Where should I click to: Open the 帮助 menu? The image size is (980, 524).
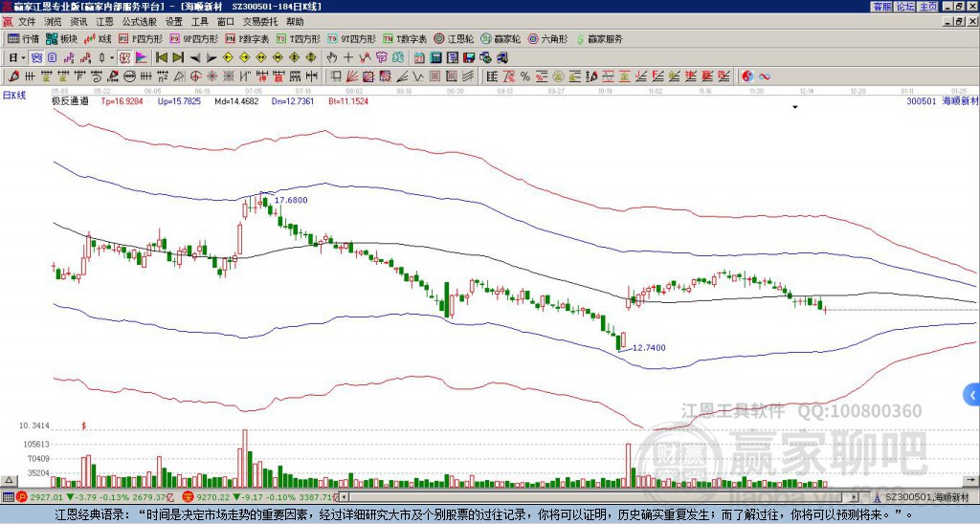295,22
